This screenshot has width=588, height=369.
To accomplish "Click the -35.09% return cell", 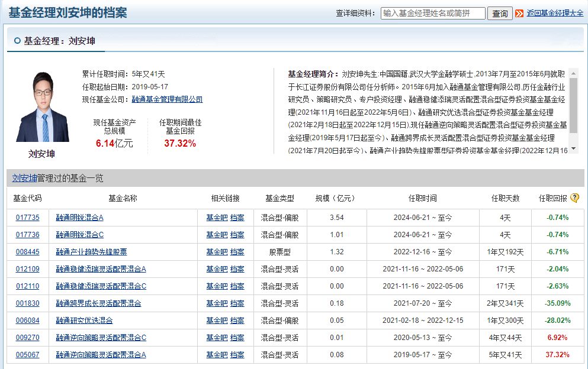I will click(558, 303).
